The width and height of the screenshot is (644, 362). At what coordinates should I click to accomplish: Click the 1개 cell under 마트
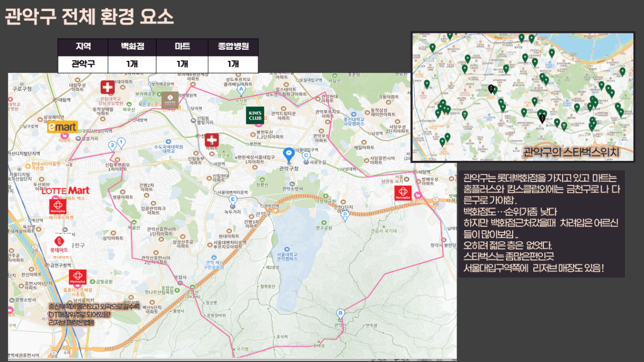[x=182, y=64]
